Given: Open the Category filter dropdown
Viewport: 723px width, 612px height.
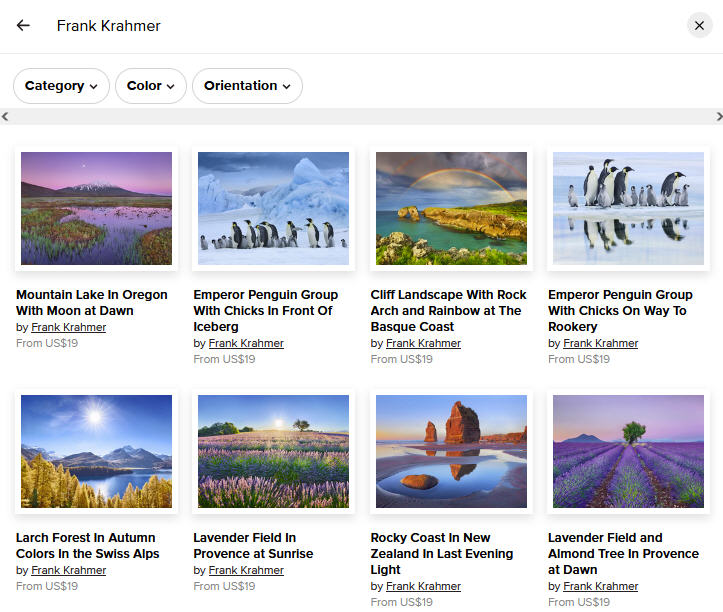Looking at the screenshot, I should point(61,86).
